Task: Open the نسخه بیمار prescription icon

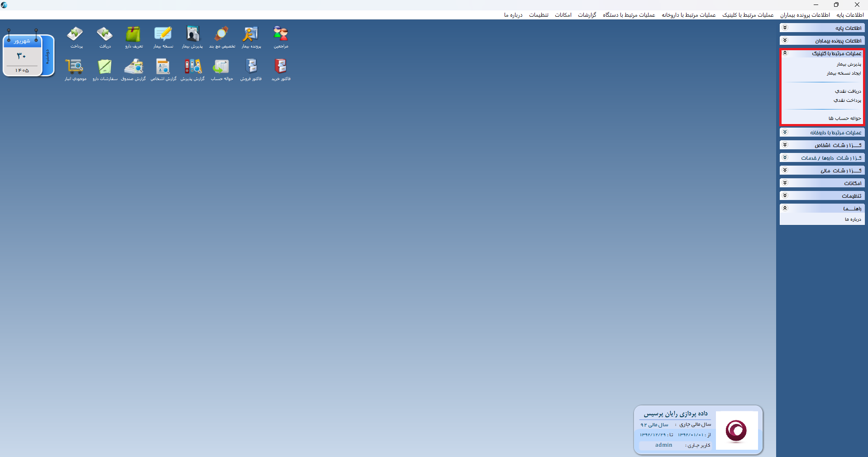Action: 163,37
